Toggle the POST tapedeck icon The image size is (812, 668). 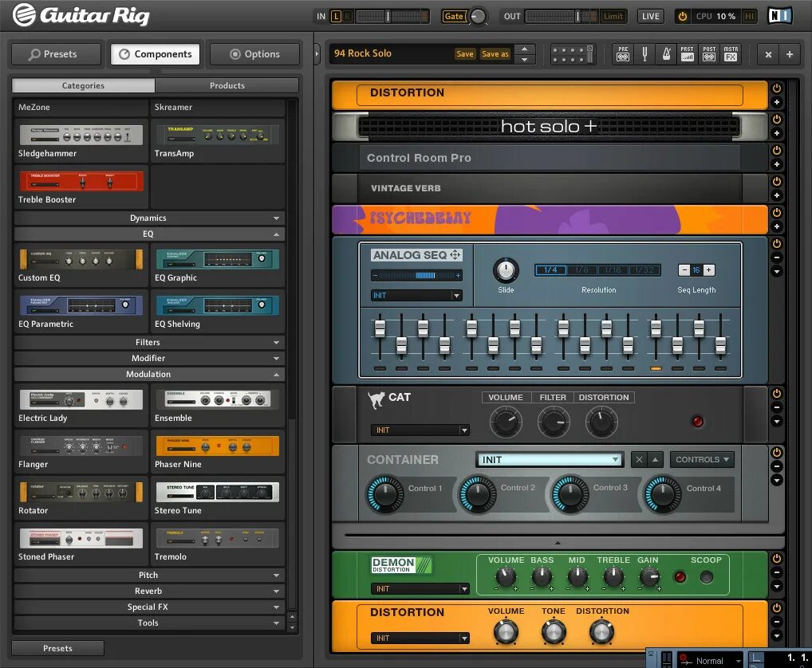click(x=709, y=54)
